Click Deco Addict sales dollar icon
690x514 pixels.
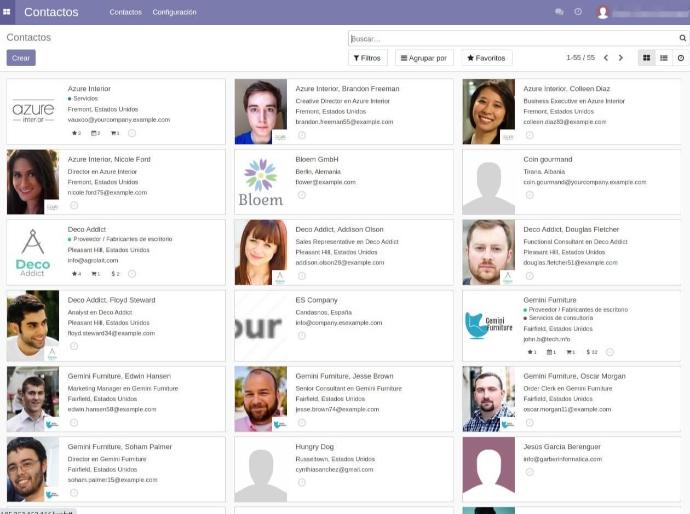click(x=115, y=274)
